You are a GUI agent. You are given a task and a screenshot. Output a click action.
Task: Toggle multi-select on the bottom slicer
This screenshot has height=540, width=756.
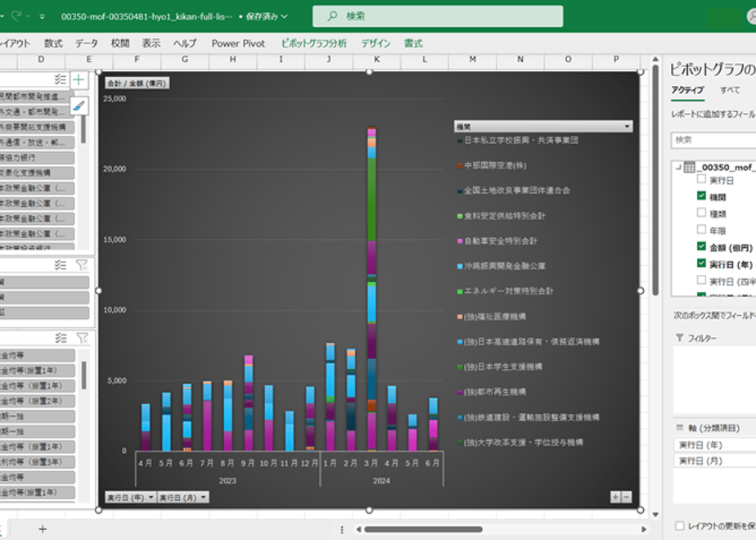61,338
